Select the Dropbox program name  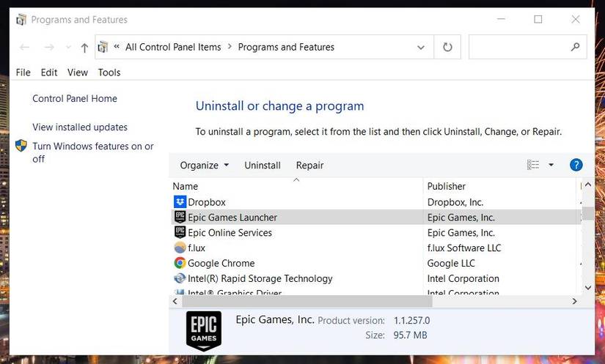[x=207, y=202]
